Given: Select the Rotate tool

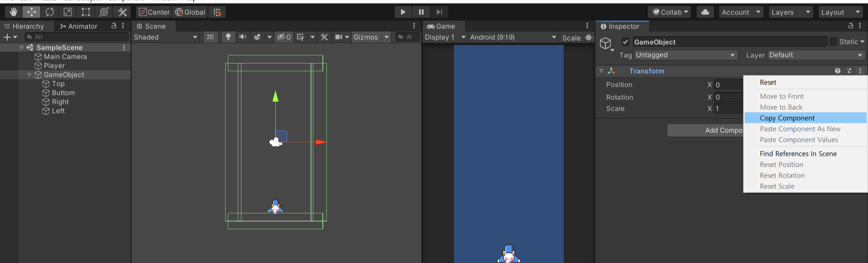Looking at the screenshot, I should [50, 12].
